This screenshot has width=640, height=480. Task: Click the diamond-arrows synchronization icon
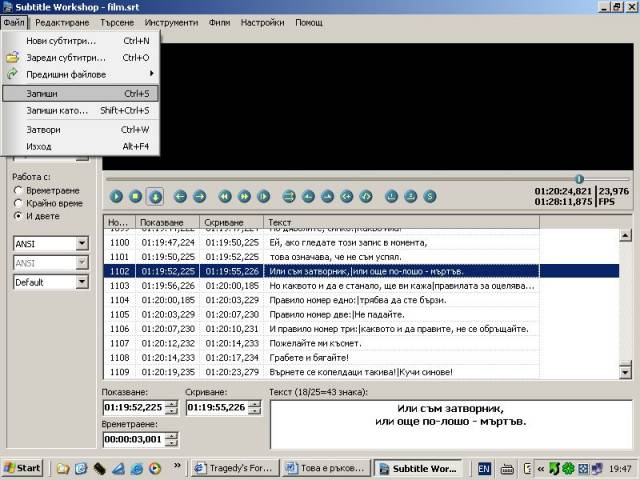click(366, 197)
